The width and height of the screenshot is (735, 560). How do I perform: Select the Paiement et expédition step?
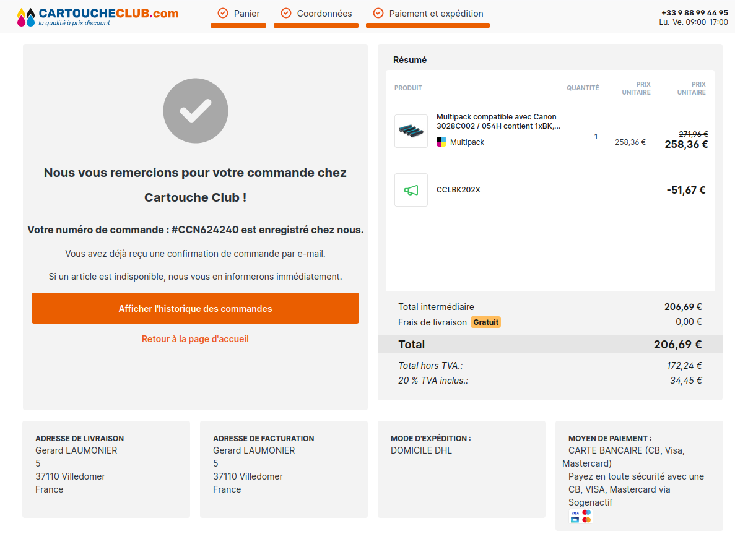[436, 14]
